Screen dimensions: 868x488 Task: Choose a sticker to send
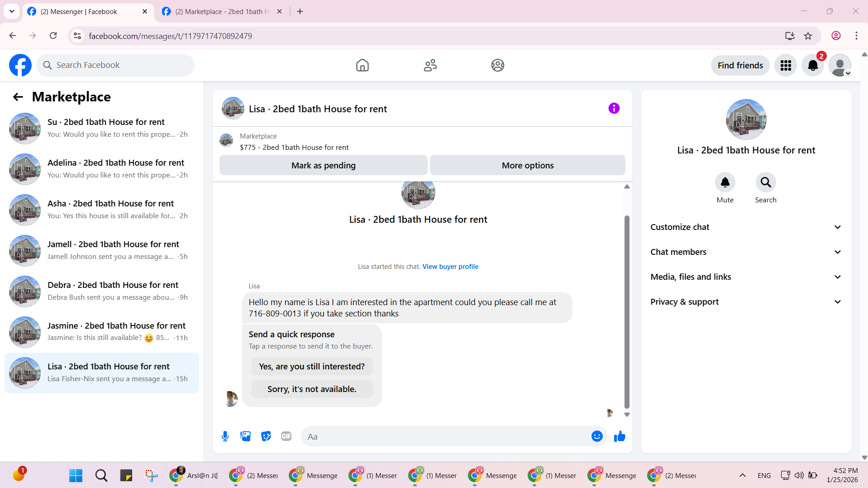pos(266,436)
